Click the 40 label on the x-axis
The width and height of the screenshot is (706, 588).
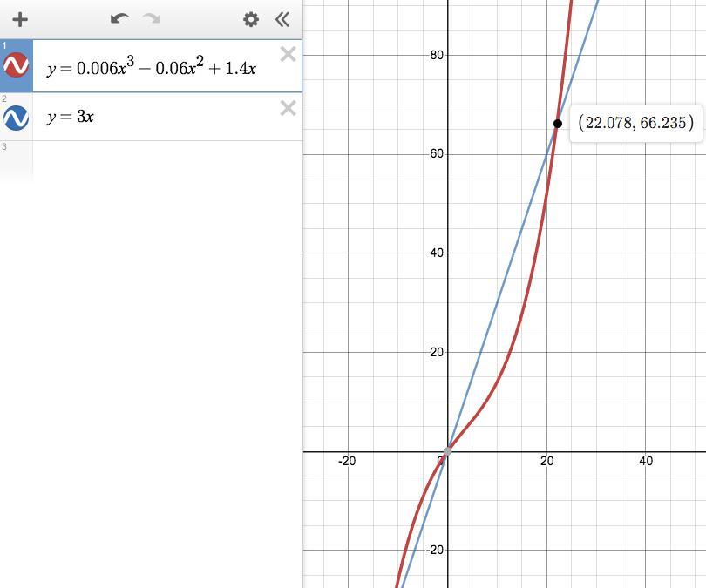coord(646,461)
